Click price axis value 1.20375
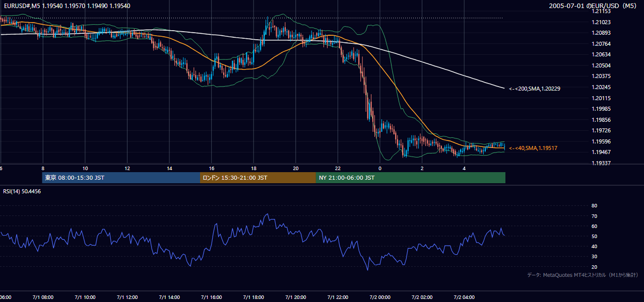Viewport: 644px width, 302px height. tap(601, 76)
